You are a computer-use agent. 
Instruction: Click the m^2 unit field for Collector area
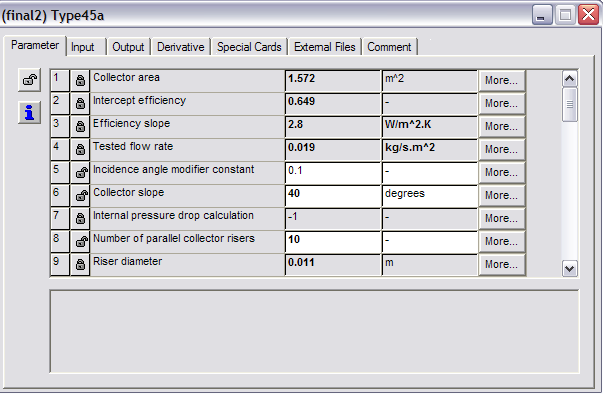coord(430,81)
